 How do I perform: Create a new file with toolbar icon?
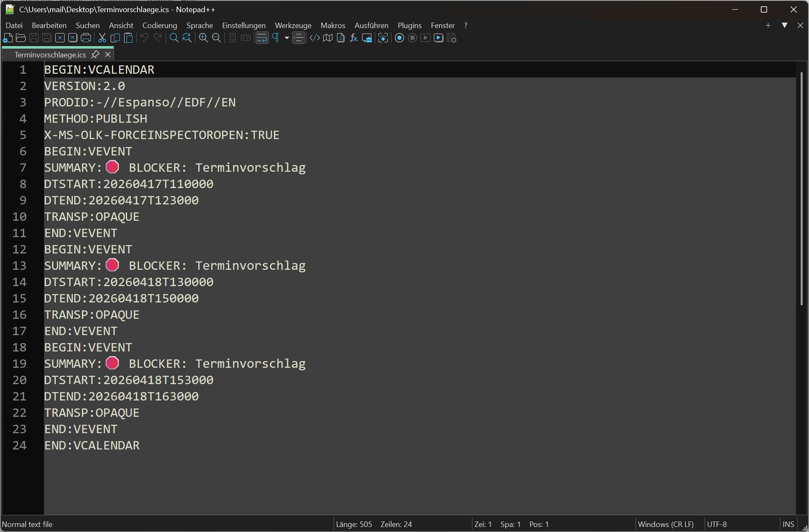8,38
